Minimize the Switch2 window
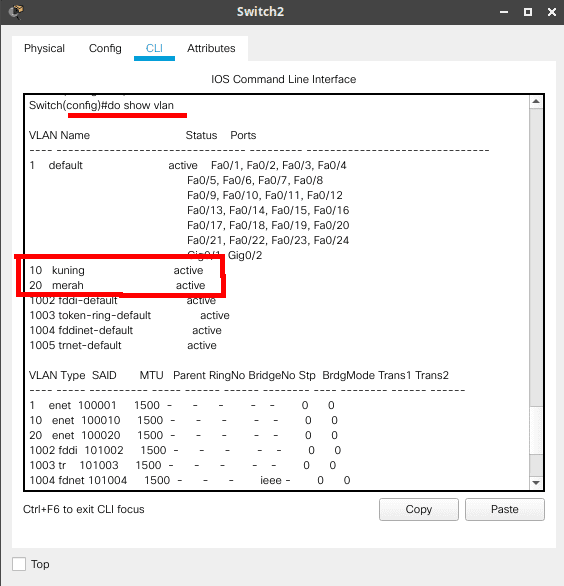The image size is (564, 586). tap(504, 12)
